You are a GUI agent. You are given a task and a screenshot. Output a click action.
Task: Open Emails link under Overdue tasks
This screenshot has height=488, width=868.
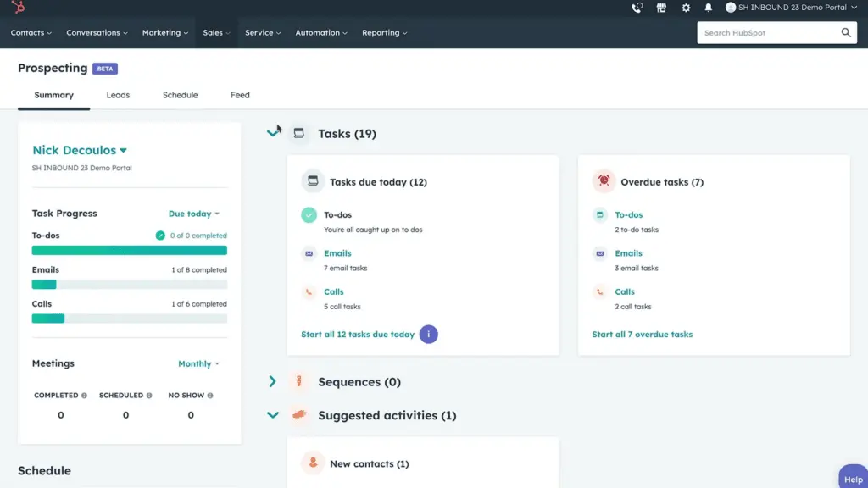pyautogui.click(x=628, y=253)
